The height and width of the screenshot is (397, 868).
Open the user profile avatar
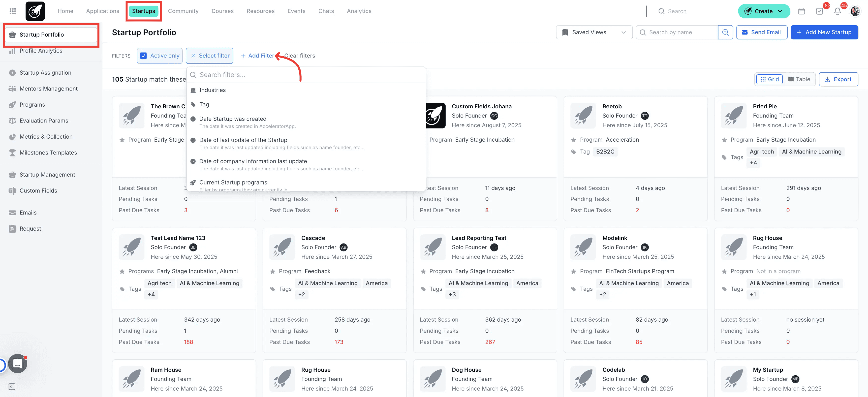(x=855, y=11)
